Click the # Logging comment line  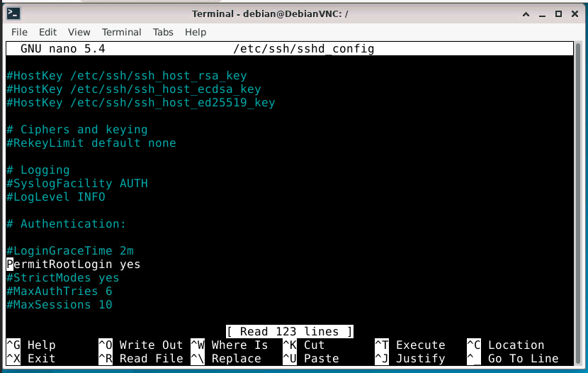[x=38, y=170]
